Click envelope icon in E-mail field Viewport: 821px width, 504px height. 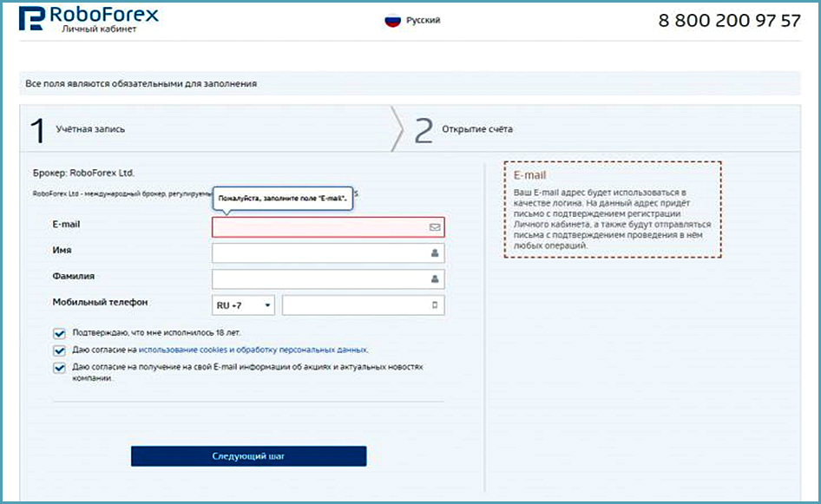[435, 227]
